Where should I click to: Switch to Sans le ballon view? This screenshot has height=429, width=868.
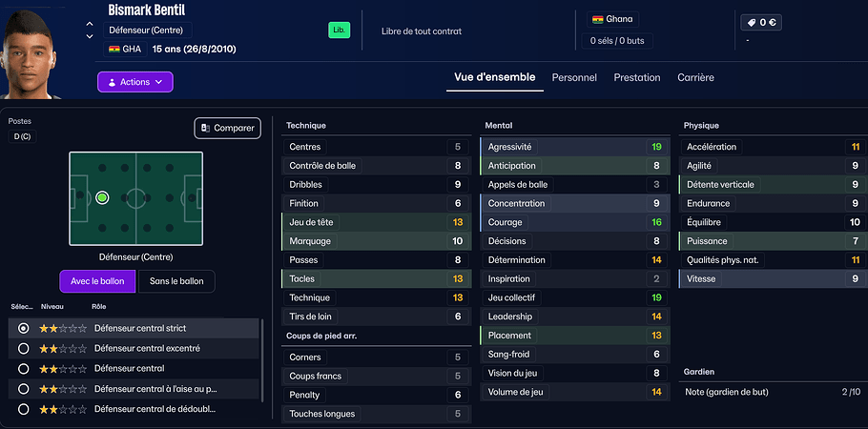point(176,281)
